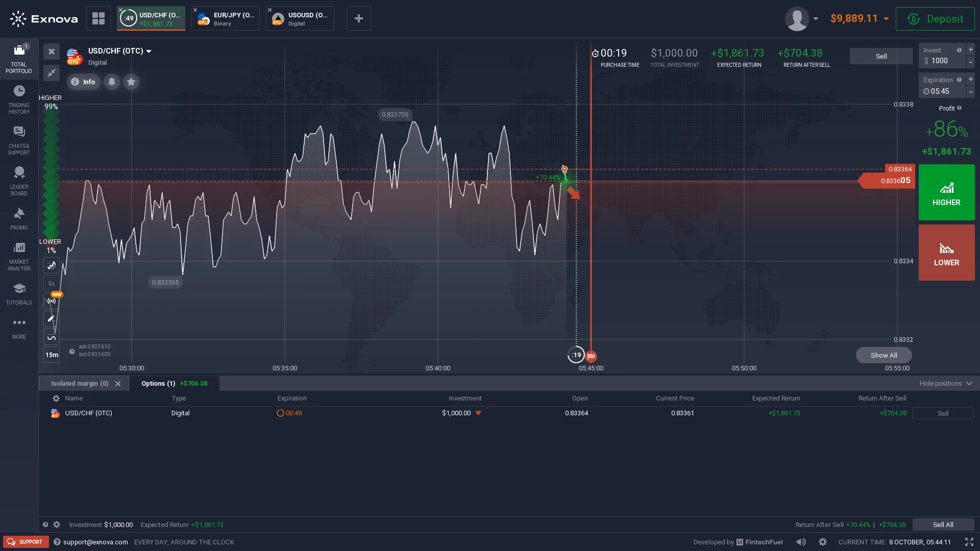Decrease expiration time with minus
The width and height of the screenshot is (980, 551).
970,92
